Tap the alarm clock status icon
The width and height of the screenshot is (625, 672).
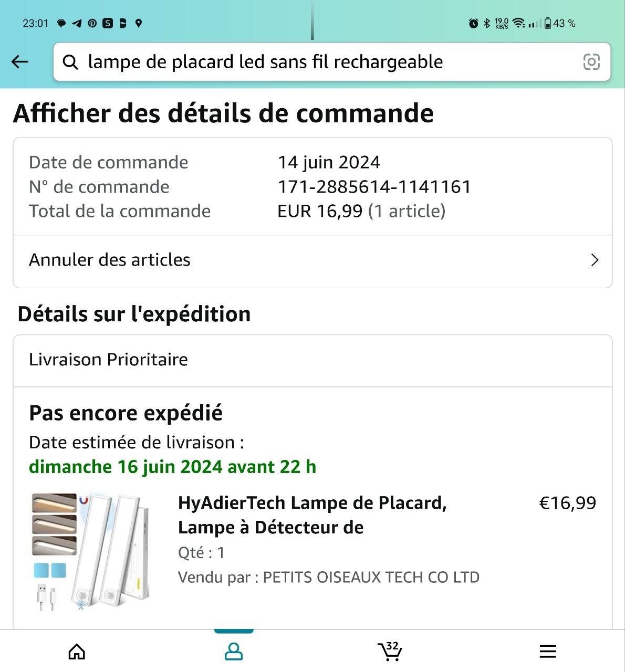[473, 23]
